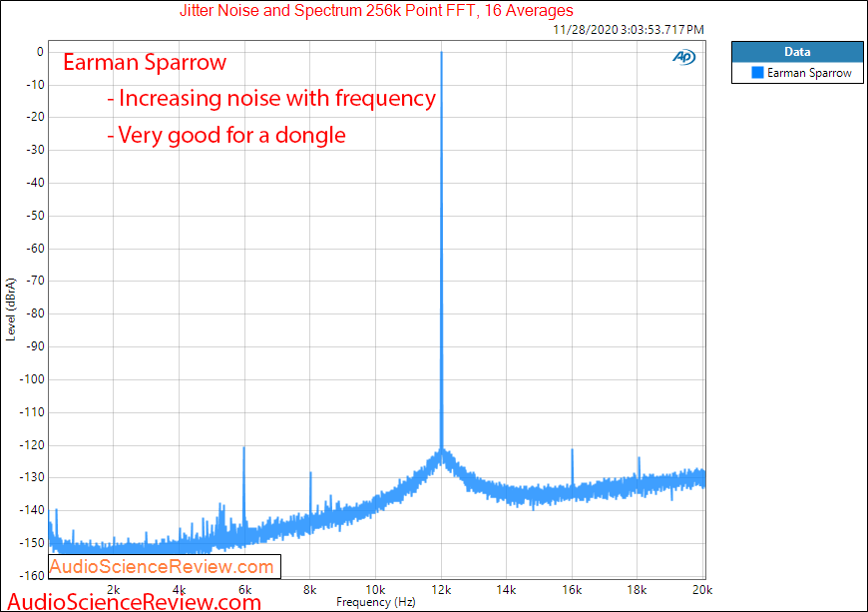Viewport: 868px width, 612px height.
Task: Click the Earman Sparrow legend label
Action: click(x=809, y=73)
